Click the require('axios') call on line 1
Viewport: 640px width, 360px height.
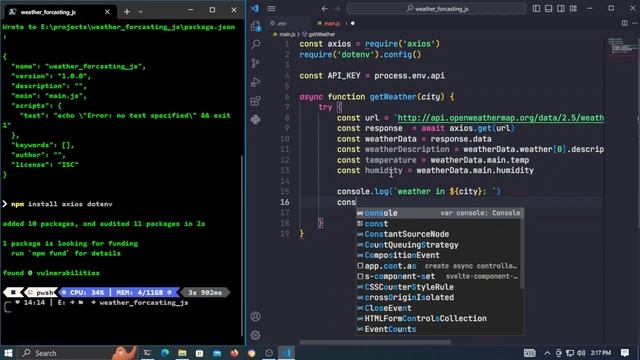tap(402, 44)
